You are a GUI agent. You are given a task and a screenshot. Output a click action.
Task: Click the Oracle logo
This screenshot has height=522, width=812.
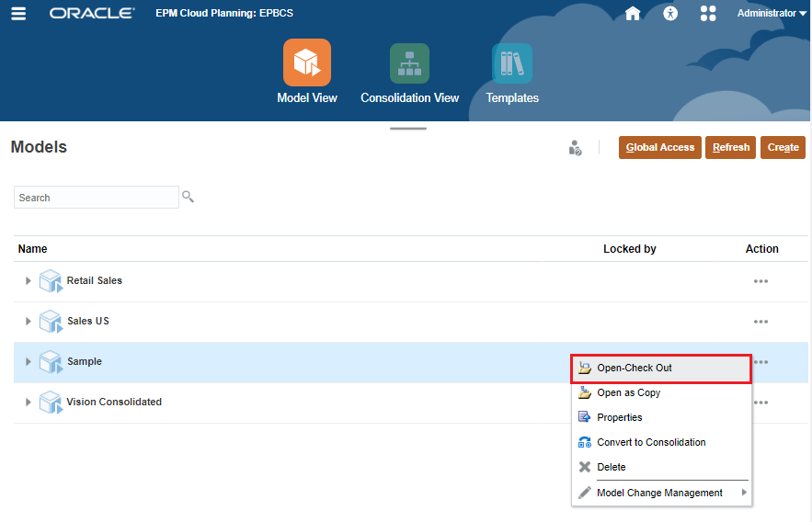click(92, 14)
